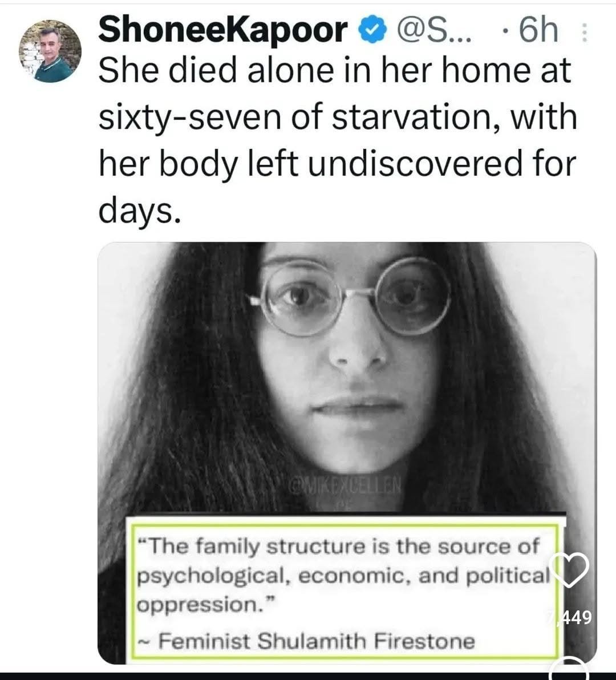Open the three-dot more options menu
616x680 pixels.
tap(585, 32)
